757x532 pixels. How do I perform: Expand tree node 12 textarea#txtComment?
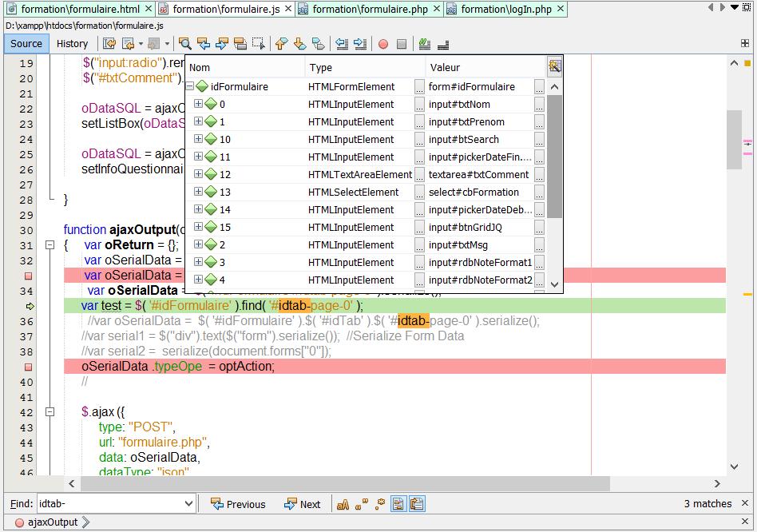pyautogui.click(x=198, y=174)
